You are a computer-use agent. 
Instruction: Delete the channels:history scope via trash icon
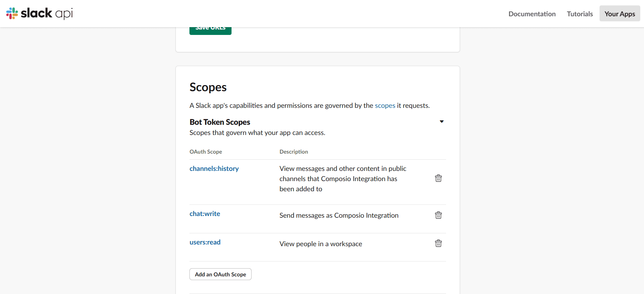pos(438,178)
